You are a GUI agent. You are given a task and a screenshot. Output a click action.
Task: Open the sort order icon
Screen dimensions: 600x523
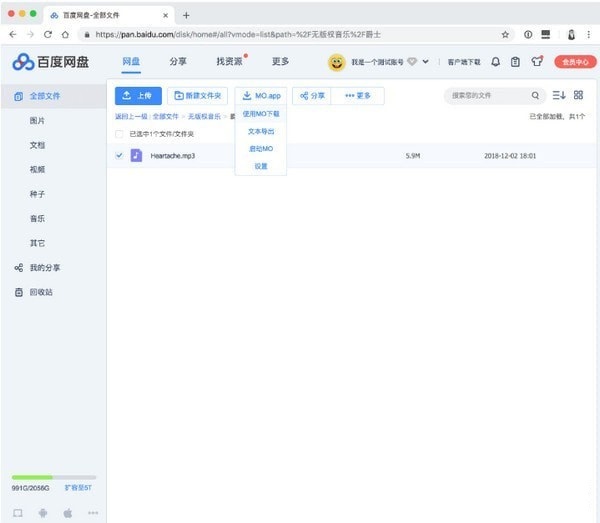point(559,95)
